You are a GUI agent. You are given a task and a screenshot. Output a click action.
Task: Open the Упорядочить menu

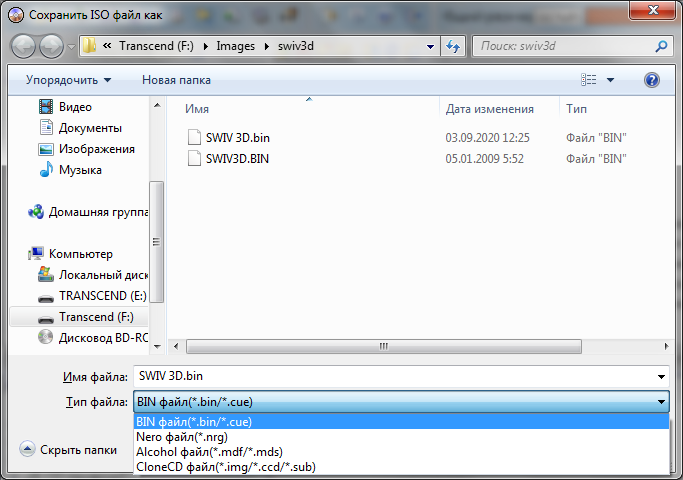68,80
